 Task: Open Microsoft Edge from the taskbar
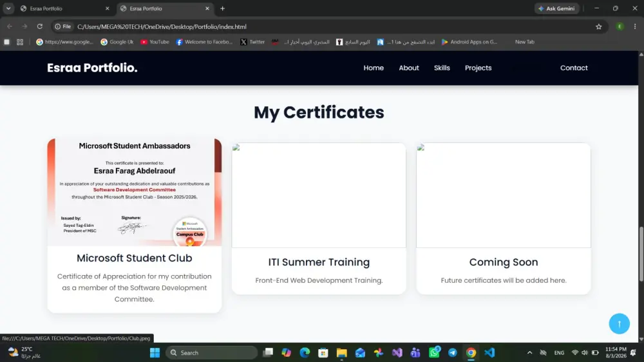305,352
